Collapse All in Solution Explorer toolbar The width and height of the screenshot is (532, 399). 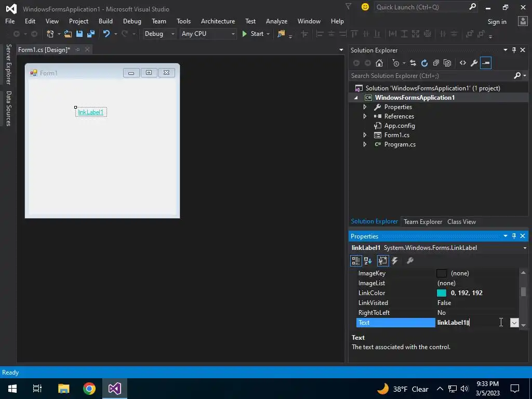pos(436,63)
